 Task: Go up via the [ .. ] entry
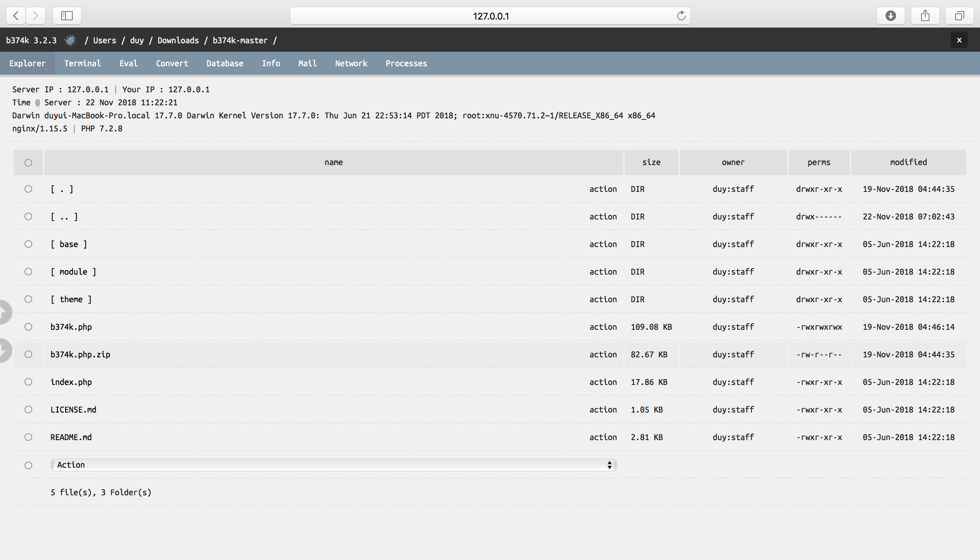tap(64, 216)
